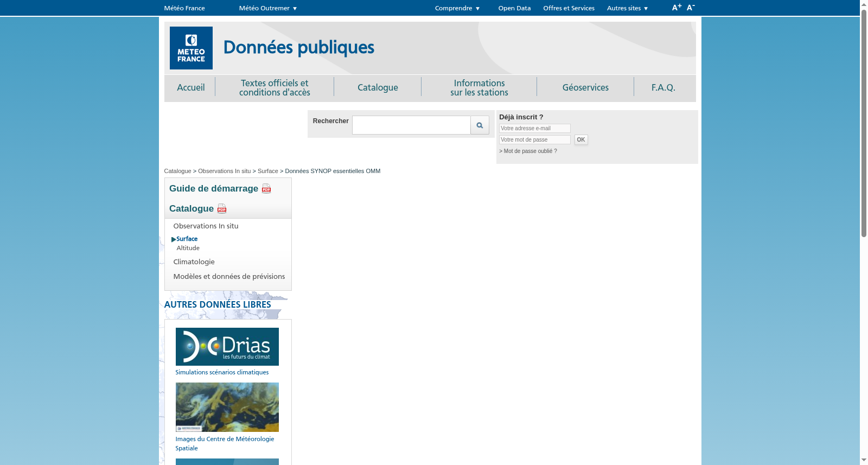
Task: Open the Catalogue navigation tab
Action: pos(378,87)
